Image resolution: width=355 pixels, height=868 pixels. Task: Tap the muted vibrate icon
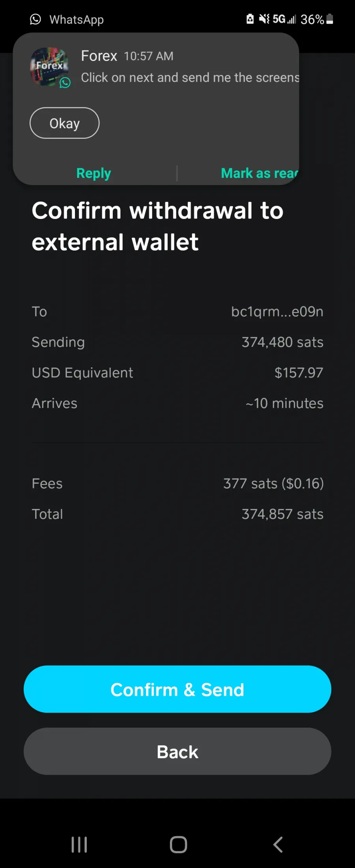coord(264,19)
